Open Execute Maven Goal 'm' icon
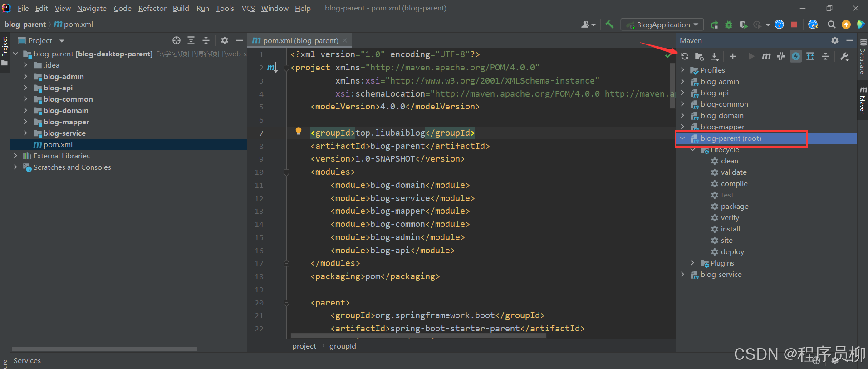Screen dimensions: 868x369 click(x=766, y=56)
